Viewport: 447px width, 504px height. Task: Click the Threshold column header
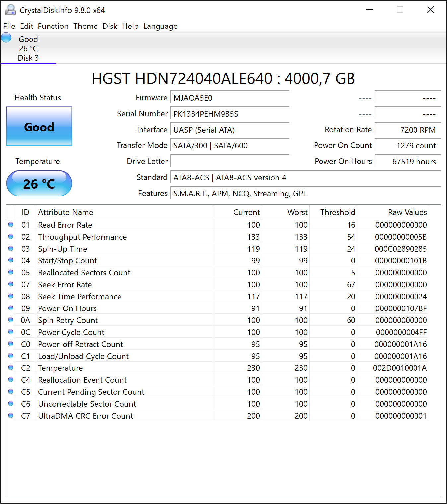[334, 212]
